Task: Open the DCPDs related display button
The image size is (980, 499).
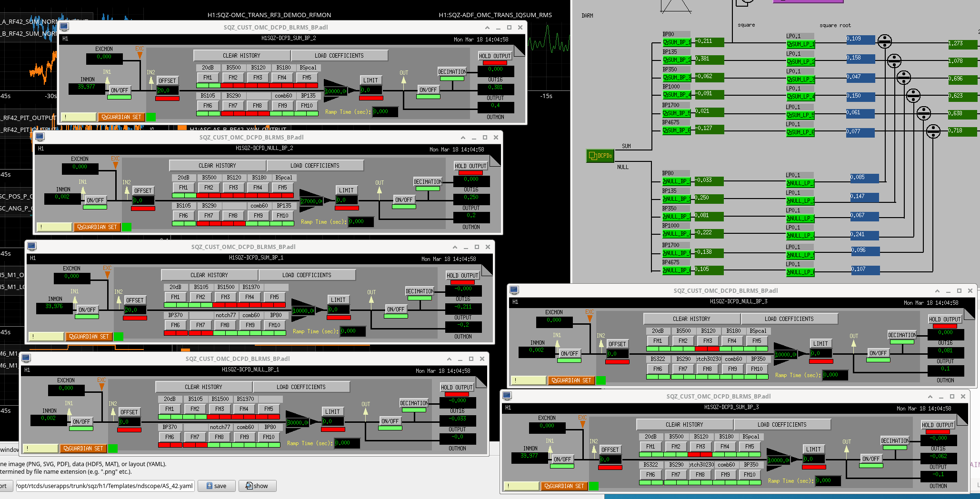Action: point(600,156)
